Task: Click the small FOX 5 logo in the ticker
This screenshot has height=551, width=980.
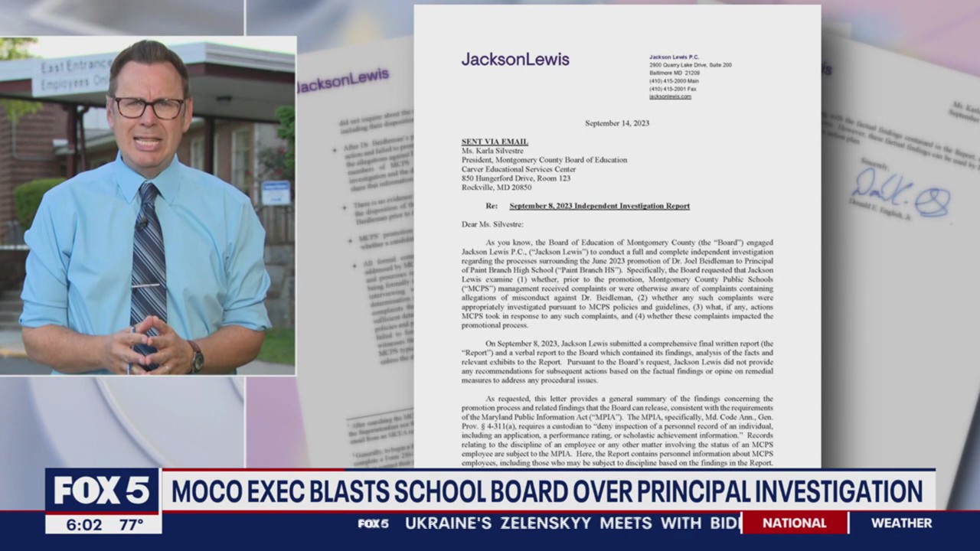Action: click(x=374, y=523)
